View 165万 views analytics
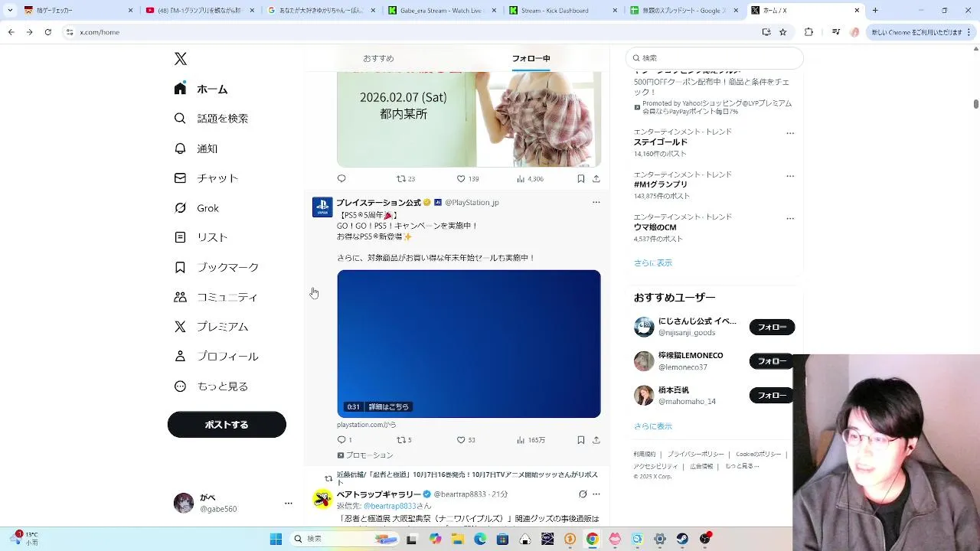Screen dimensions: 980x551 pyautogui.click(x=531, y=440)
